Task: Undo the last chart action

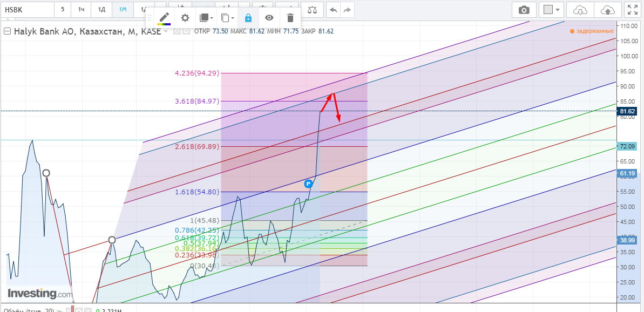Action: pos(334,9)
